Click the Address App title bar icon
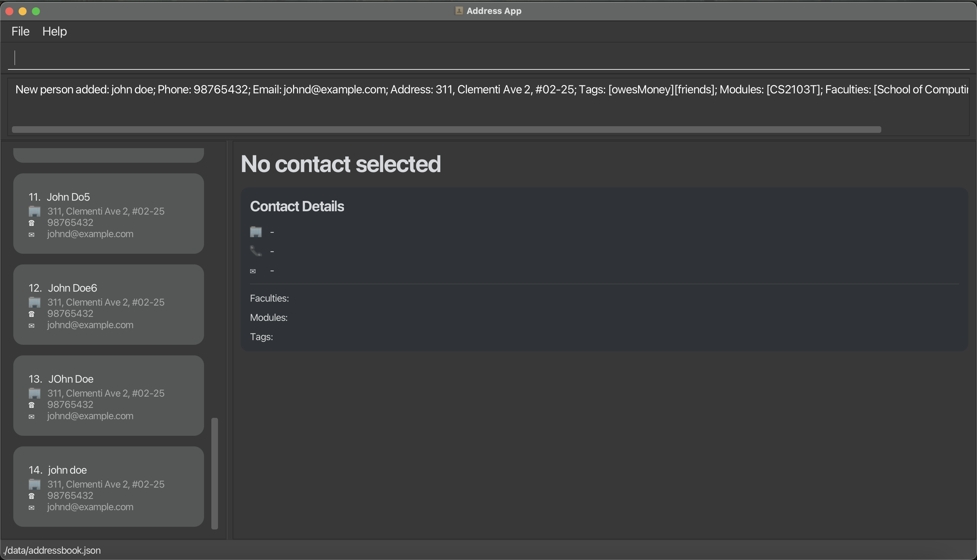Viewport: 977px width, 560px height. (x=459, y=11)
